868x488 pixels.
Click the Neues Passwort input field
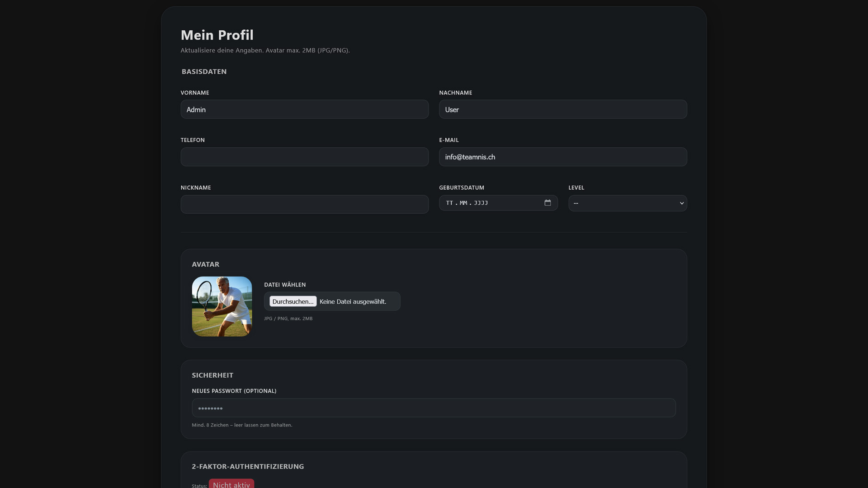433,408
